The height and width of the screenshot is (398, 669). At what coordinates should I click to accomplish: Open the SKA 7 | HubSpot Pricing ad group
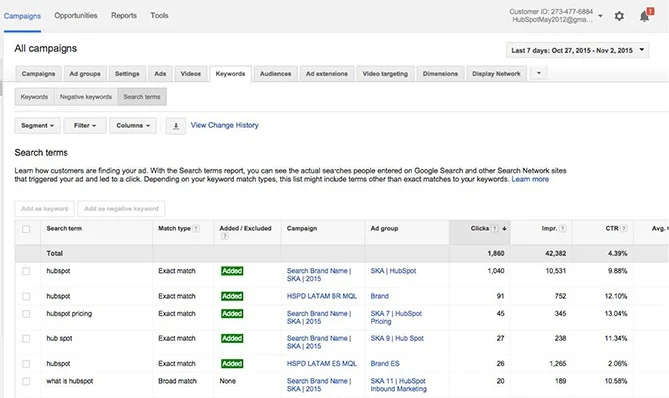pyautogui.click(x=396, y=317)
